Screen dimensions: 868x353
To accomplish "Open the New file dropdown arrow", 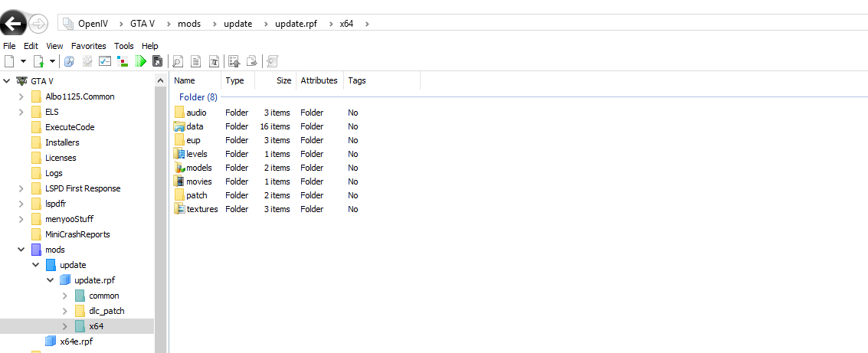I will pyautogui.click(x=23, y=60).
